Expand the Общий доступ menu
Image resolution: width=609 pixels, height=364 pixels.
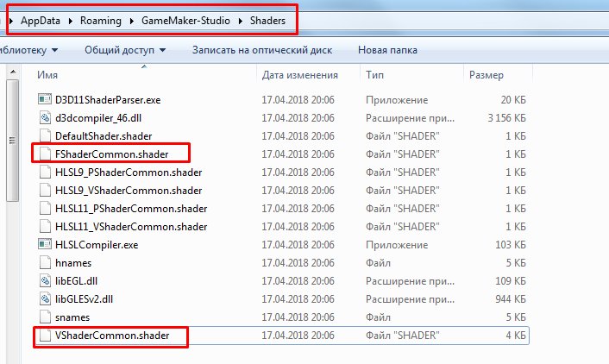tap(125, 50)
